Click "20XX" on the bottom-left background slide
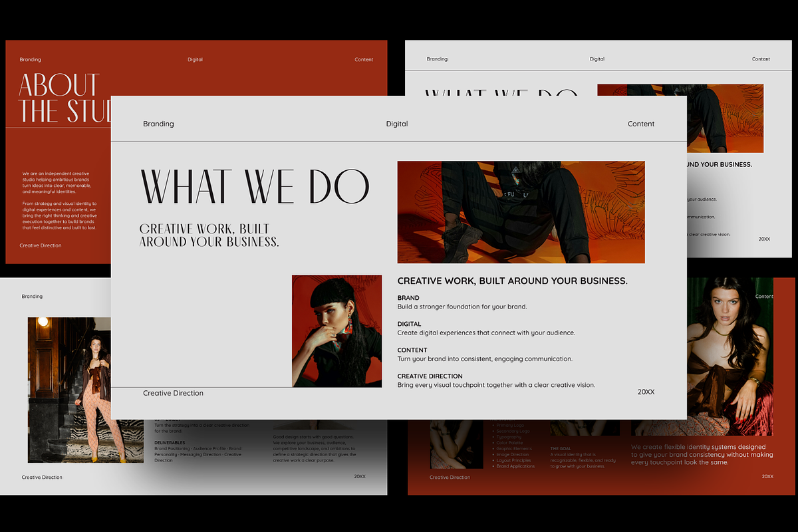798x532 pixels. pos(360,476)
